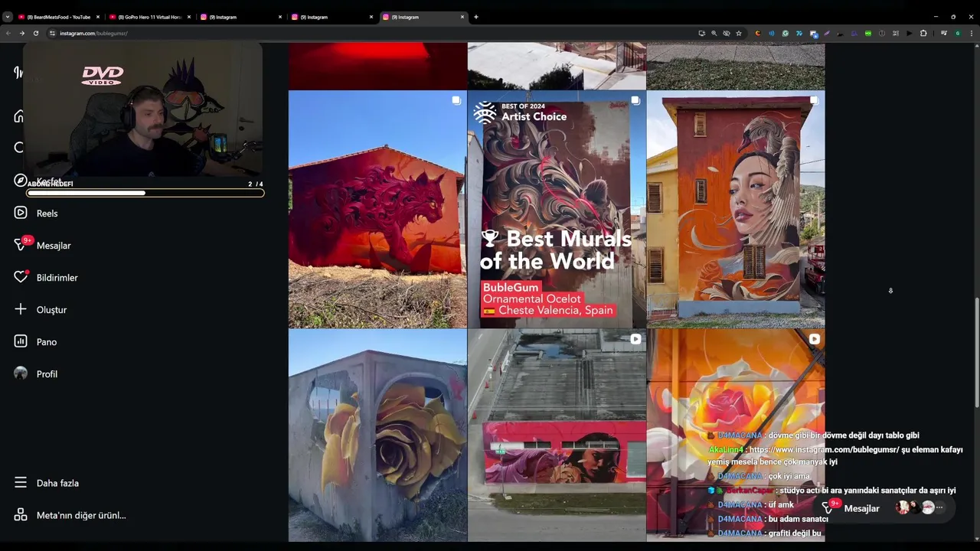Click the purple feather extension icon
This screenshot has width=980, height=551.
point(827,33)
